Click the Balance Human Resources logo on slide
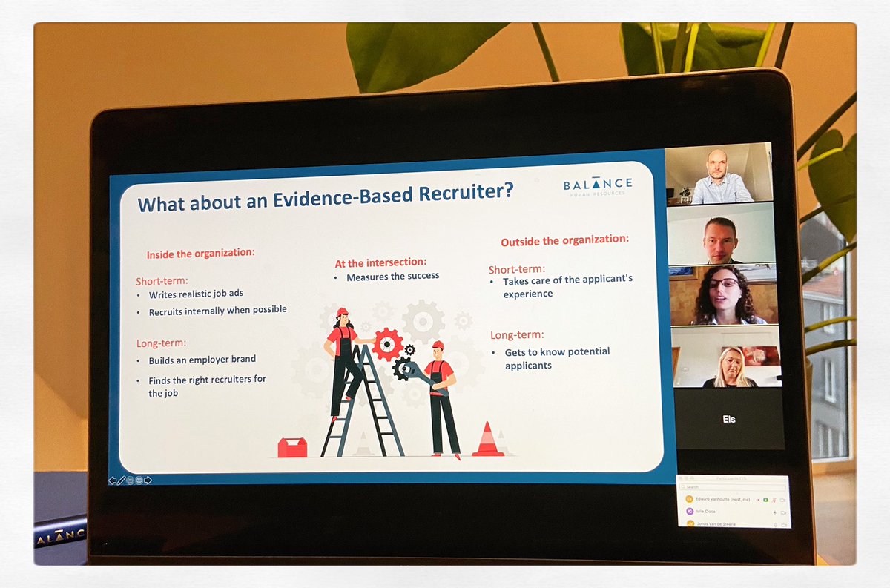The image size is (890, 588). (x=597, y=185)
